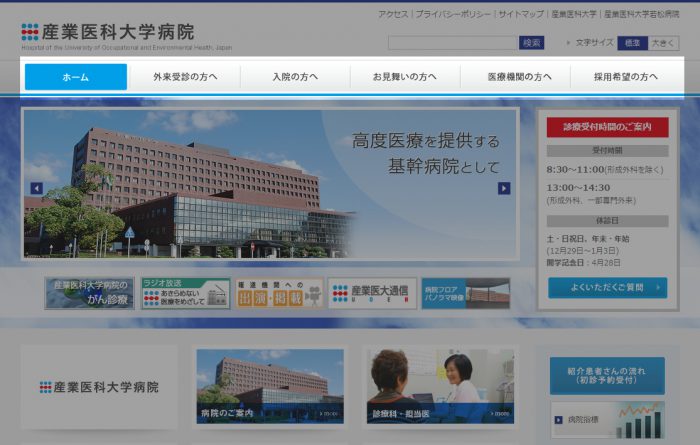The width and height of the screenshot is (700, 445).
Task: Visit the 産業医科大学若松病院 link
Action: pyautogui.click(x=642, y=14)
